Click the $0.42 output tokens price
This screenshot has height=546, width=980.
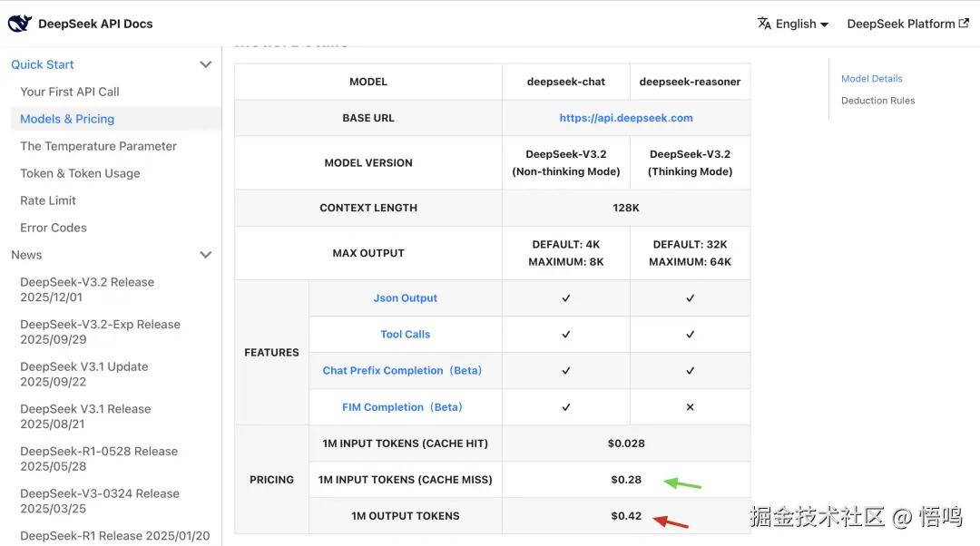tap(625, 515)
